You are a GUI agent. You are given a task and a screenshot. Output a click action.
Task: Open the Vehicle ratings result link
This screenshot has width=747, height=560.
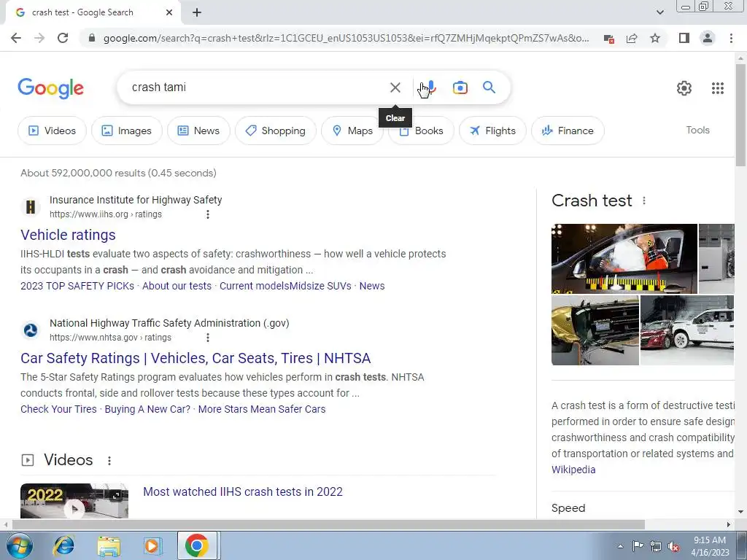click(68, 235)
